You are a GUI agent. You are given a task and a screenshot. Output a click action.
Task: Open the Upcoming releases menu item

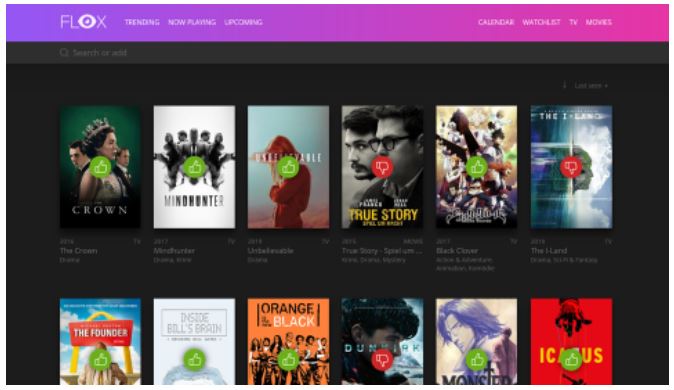click(x=243, y=22)
